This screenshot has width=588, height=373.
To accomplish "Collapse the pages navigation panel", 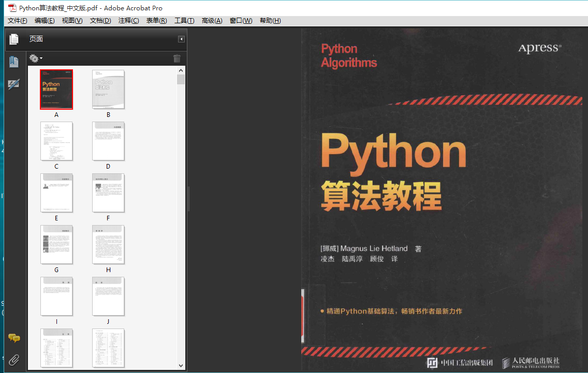I will 181,39.
